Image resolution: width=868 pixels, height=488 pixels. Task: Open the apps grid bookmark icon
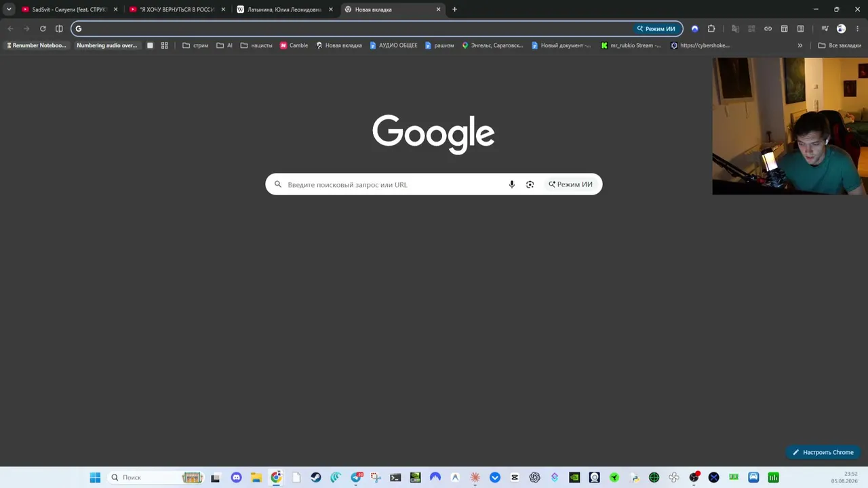[164, 45]
